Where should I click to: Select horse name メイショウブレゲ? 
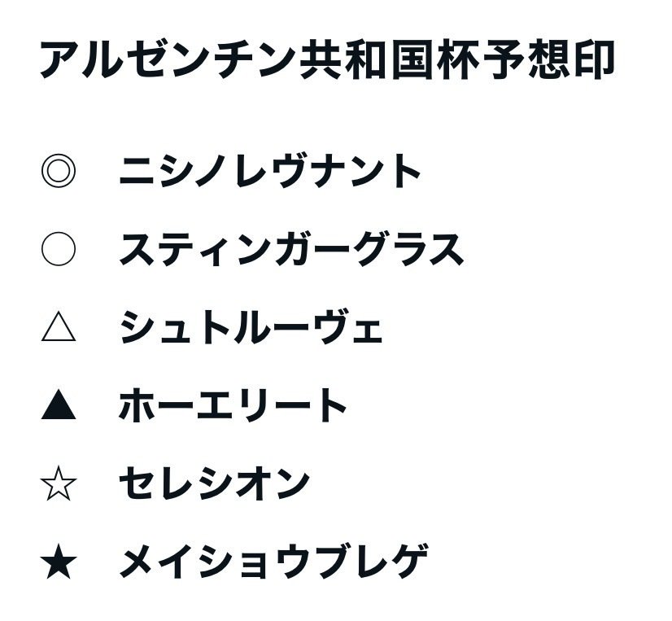[273, 562]
